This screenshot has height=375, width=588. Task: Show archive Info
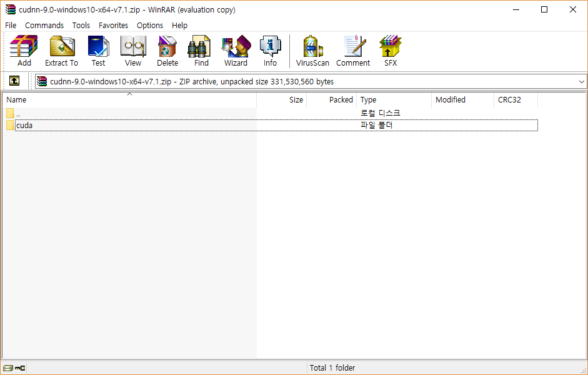[270, 51]
